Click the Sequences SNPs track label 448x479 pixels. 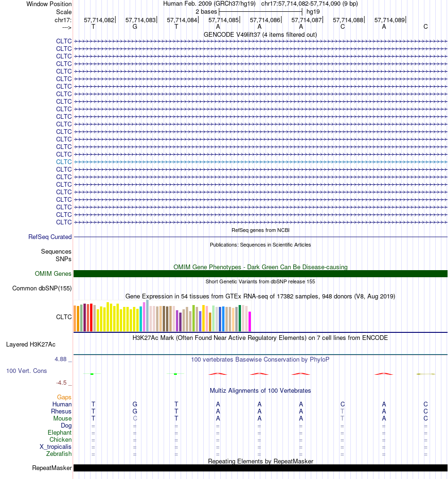(x=56, y=255)
